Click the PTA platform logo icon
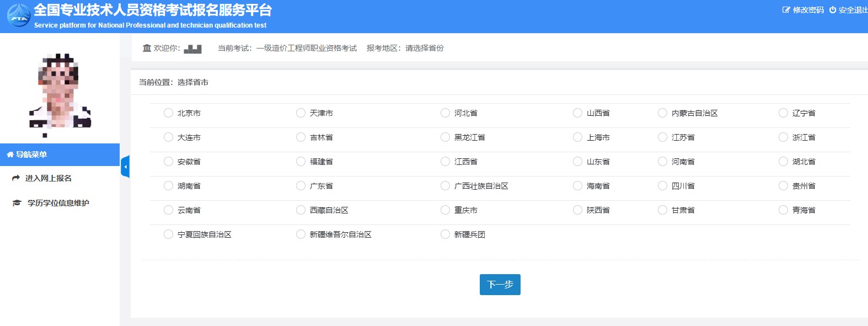The height and width of the screenshot is (326, 868). tap(19, 15)
